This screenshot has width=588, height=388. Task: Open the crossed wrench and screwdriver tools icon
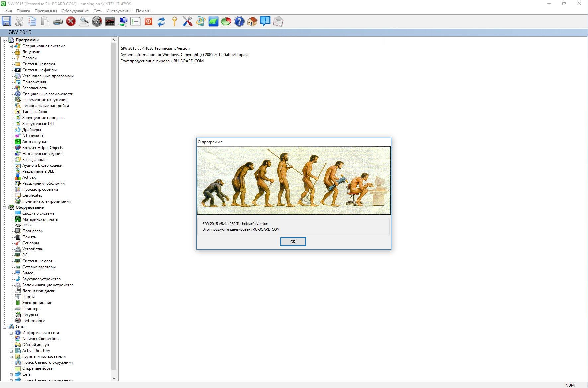188,22
